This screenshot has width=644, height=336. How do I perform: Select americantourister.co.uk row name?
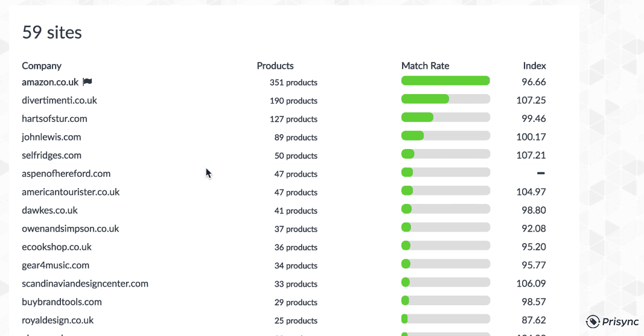[71, 192]
